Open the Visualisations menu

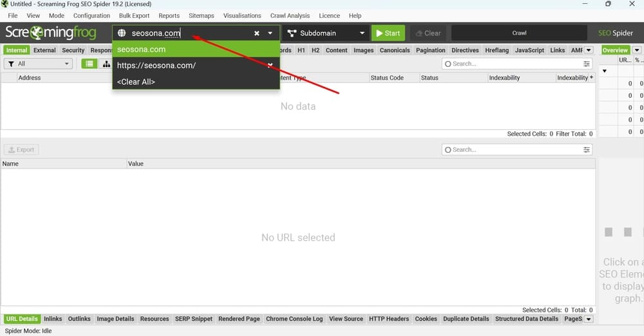pos(242,15)
